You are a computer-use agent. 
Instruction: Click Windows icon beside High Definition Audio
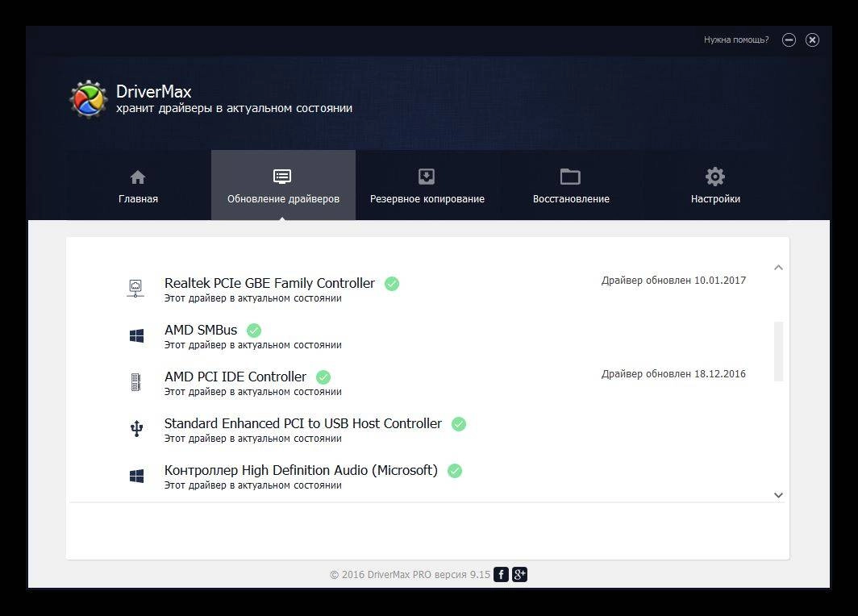pos(137,476)
